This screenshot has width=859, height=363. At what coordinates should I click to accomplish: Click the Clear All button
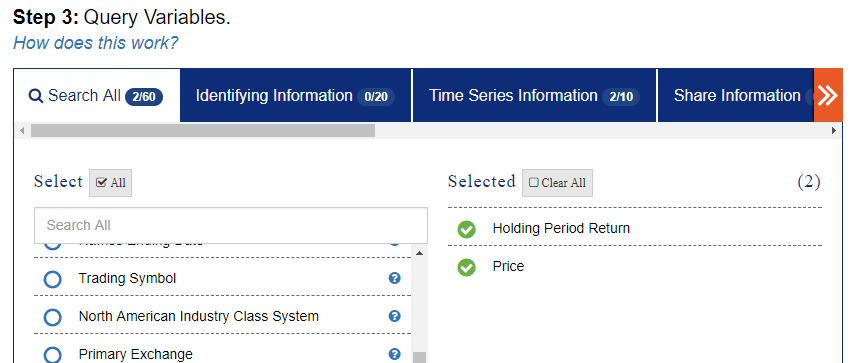click(557, 183)
